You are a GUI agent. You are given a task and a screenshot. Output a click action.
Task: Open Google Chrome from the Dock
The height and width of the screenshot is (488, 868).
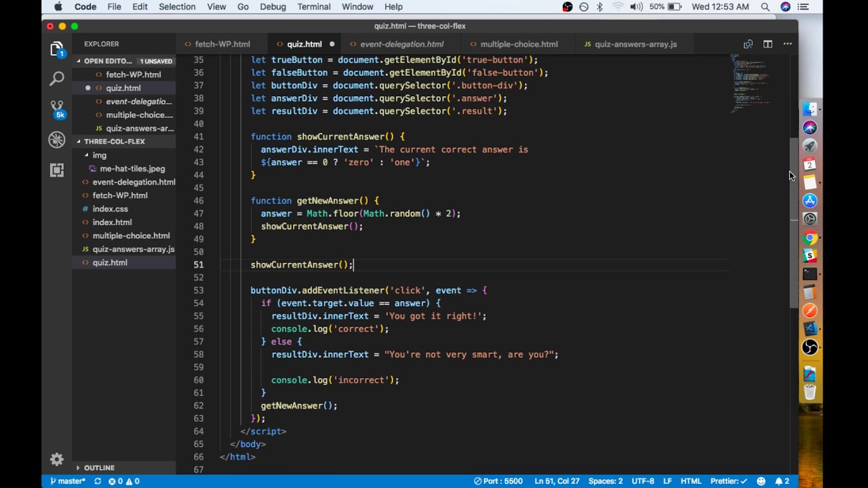pyautogui.click(x=810, y=237)
